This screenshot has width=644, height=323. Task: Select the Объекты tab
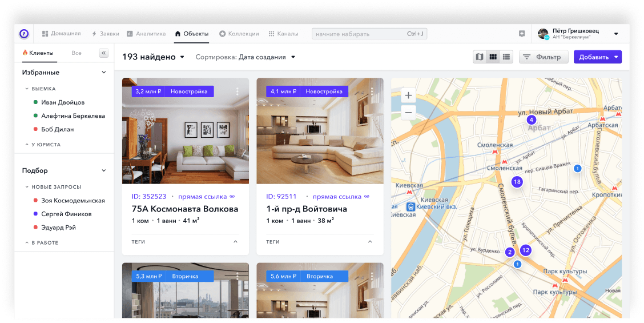coord(192,34)
